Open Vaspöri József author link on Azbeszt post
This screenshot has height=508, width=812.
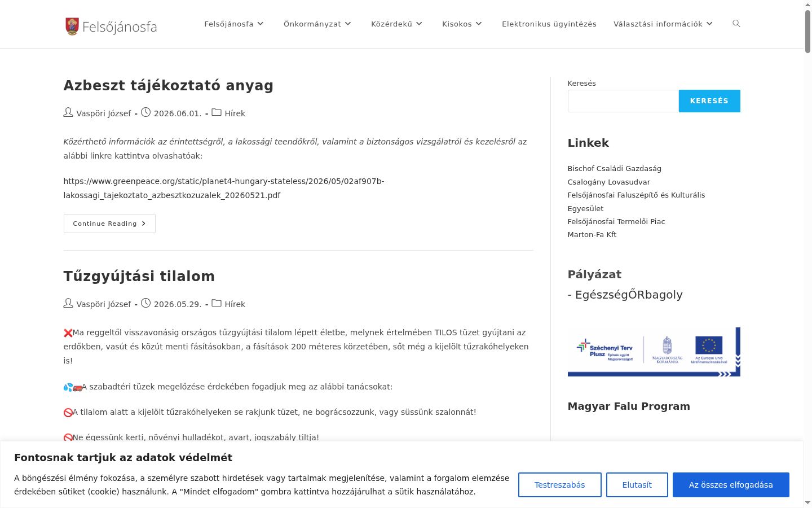[x=104, y=113]
